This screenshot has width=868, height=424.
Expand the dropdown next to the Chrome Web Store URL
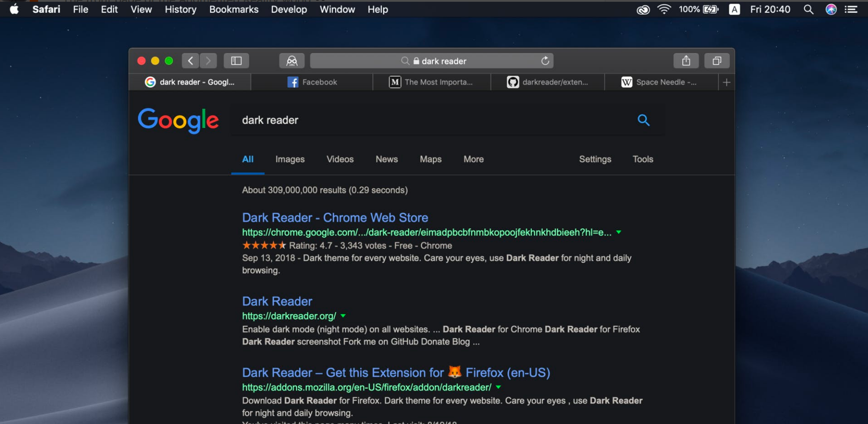click(619, 233)
